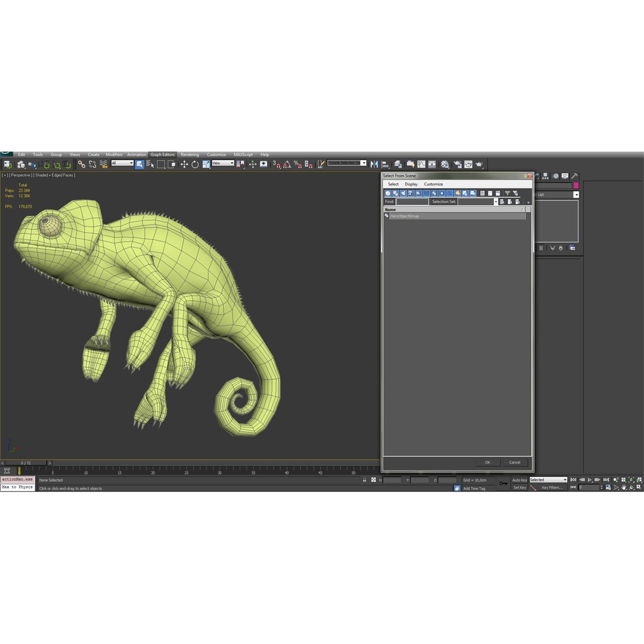Screen dimensions: 644x644
Task: Open the Rendering menu
Action: tap(190, 154)
